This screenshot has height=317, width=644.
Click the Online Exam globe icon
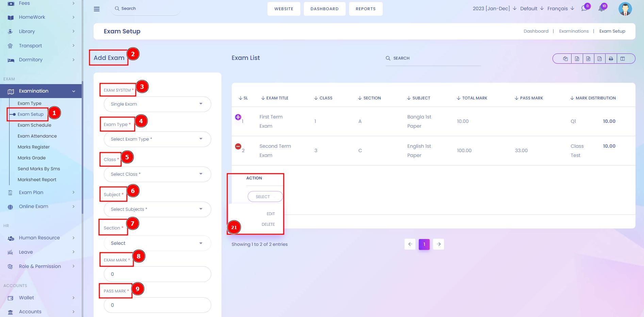coord(11,207)
